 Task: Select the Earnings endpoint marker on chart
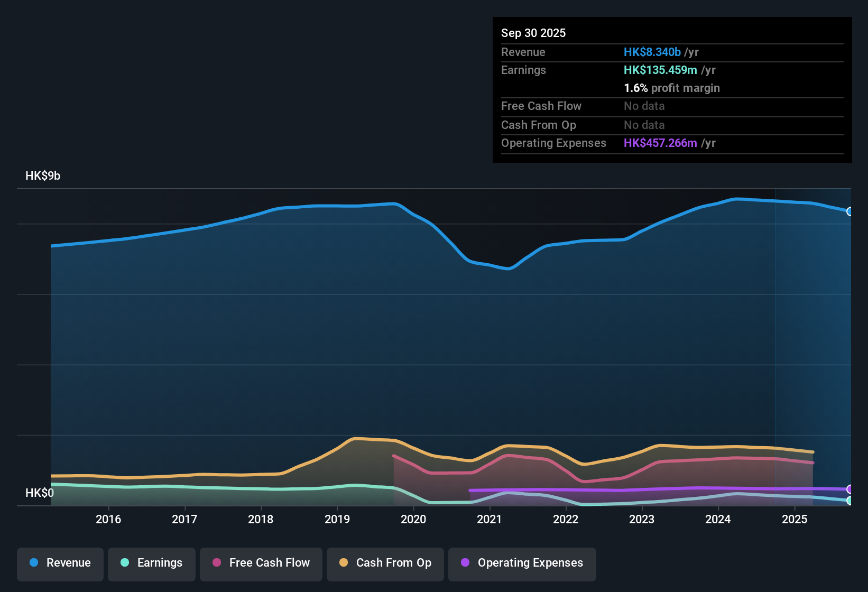[x=849, y=499]
